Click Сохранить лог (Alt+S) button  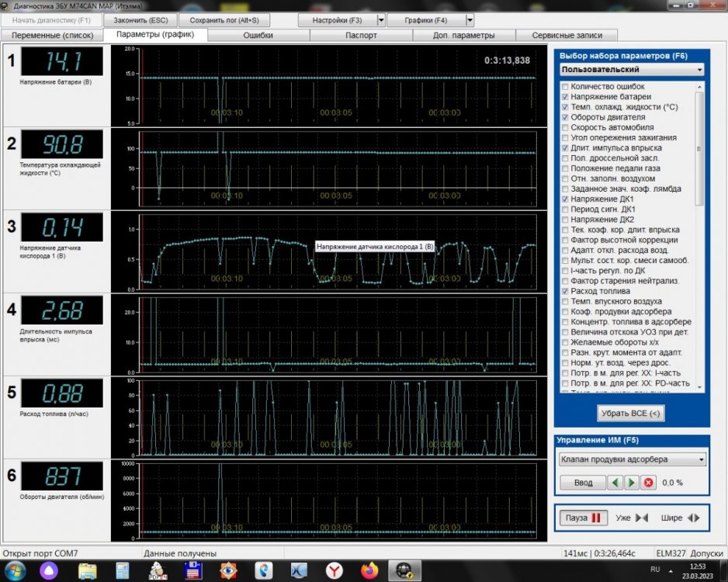[x=225, y=19]
